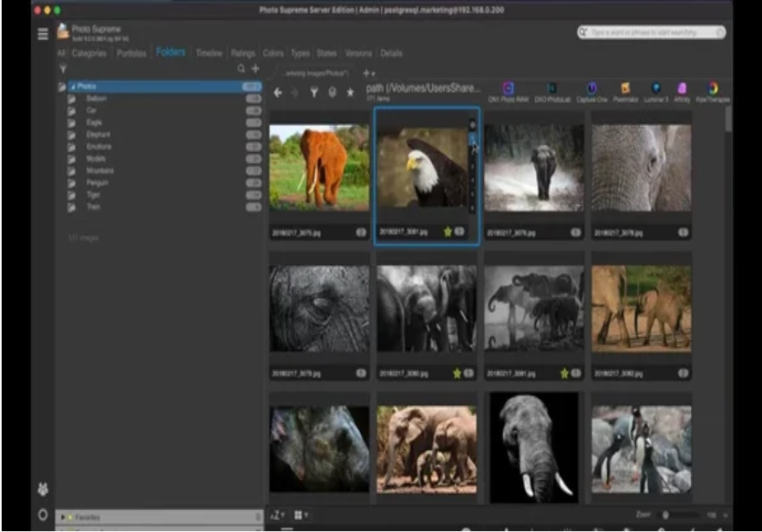Viewport: 762px width, 532px height.
Task: Switch to the Colors tab
Action: pyautogui.click(x=273, y=54)
